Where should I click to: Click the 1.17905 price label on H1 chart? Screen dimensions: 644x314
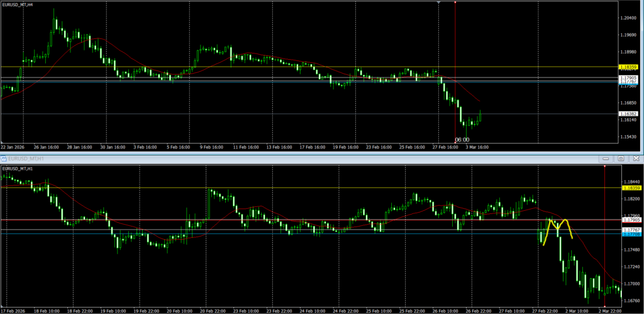click(x=630, y=220)
